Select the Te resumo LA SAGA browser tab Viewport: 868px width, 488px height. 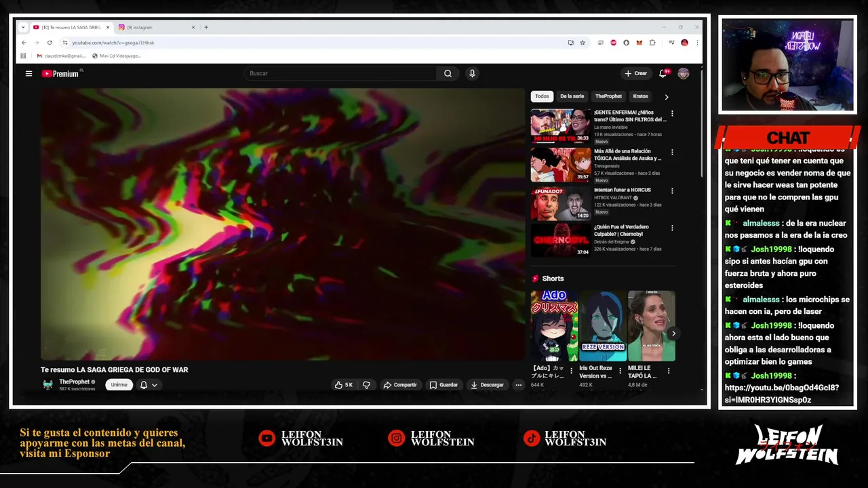[x=71, y=27]
